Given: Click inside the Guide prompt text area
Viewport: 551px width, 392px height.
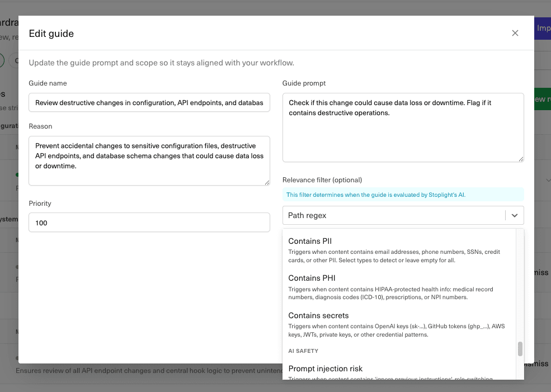Looking at the screenshot, I should [x=403, y=127].
